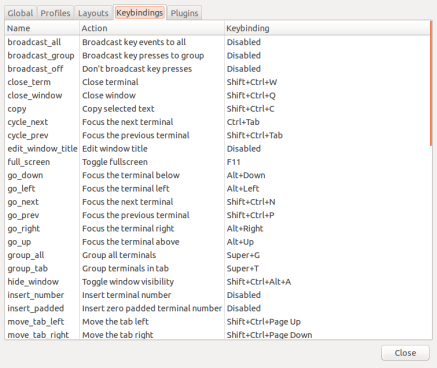Click the Super+T keybinding cell
This screenshot has width=437, height=368.
pyautogui.click(x=243, y=269)
